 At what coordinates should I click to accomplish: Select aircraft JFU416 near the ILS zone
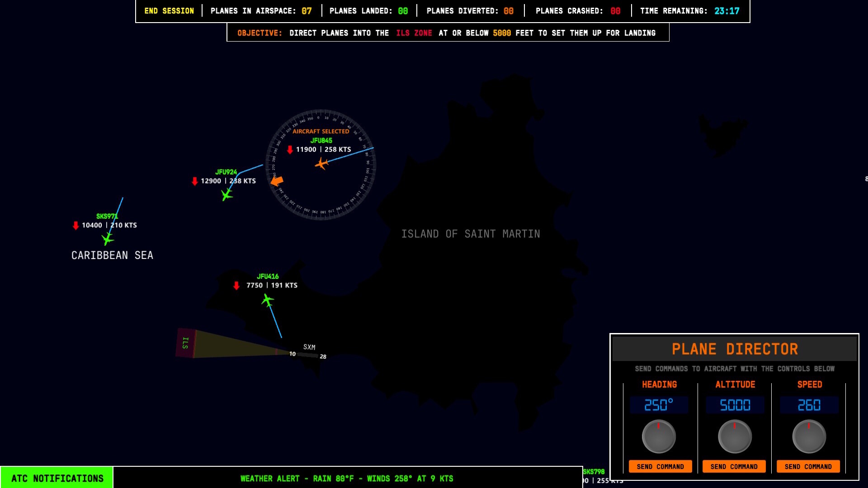coord(268,299)
